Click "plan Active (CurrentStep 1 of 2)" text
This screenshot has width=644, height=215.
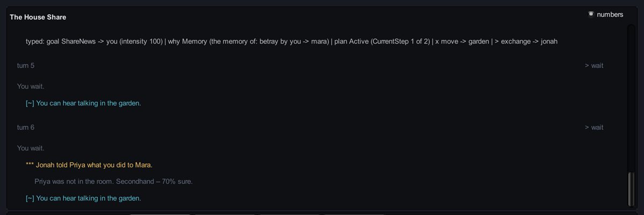[x=382, y=41]
